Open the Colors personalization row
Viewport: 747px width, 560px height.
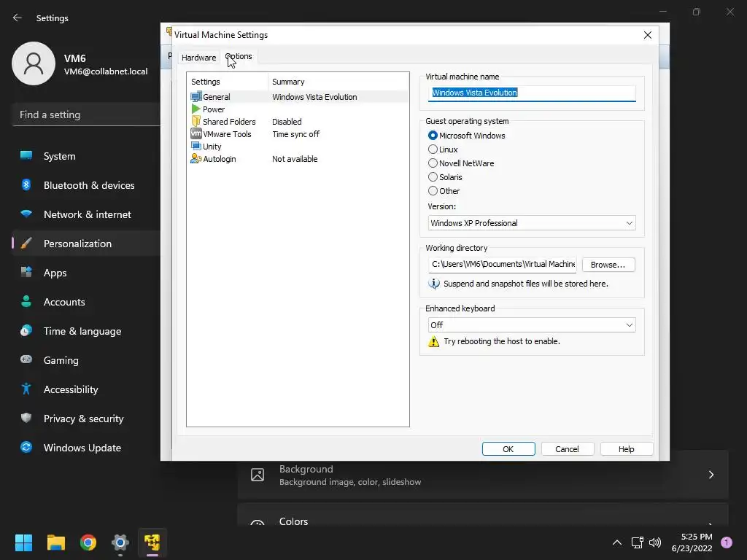(x=483, y=516)
